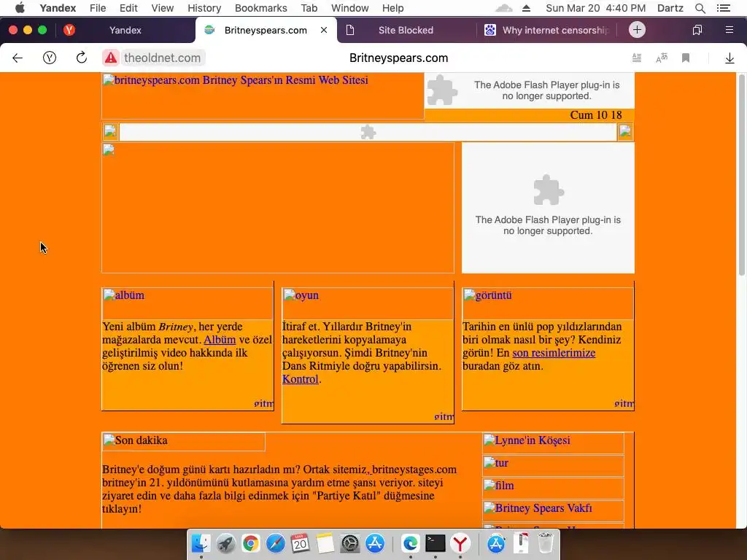Click Yandex Browser icon in the dock
The height and width of the screenshot is (560, 747).
click(460, 543)
